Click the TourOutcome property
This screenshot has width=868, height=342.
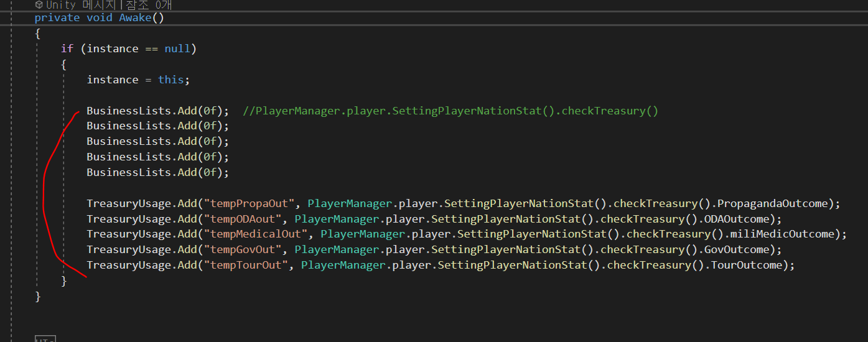pos(747,265)
